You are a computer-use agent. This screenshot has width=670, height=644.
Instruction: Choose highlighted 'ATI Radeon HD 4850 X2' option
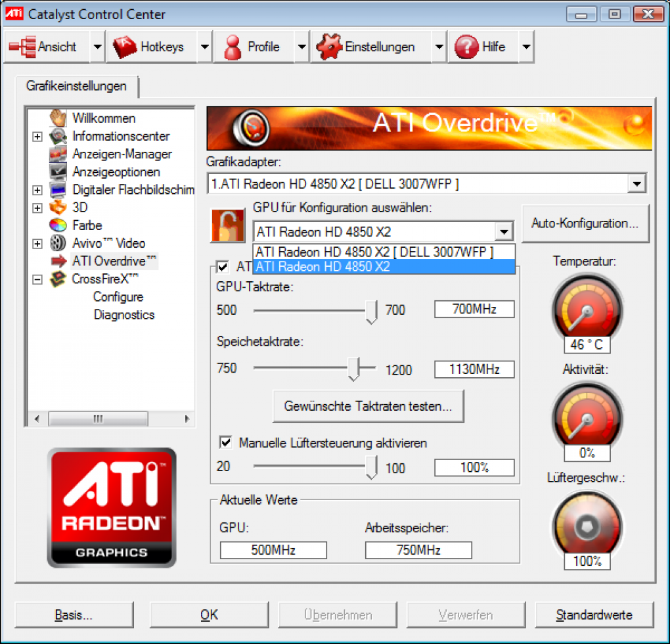[384, 267]
